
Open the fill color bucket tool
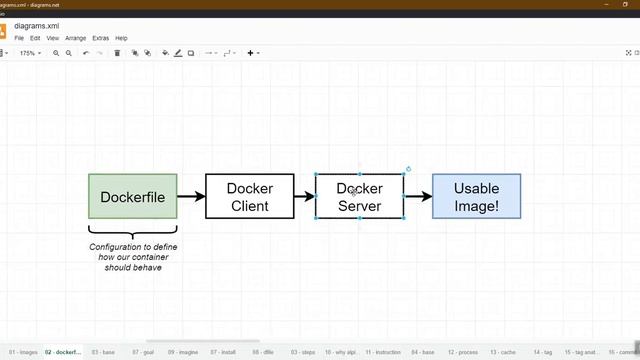[165, 53]
